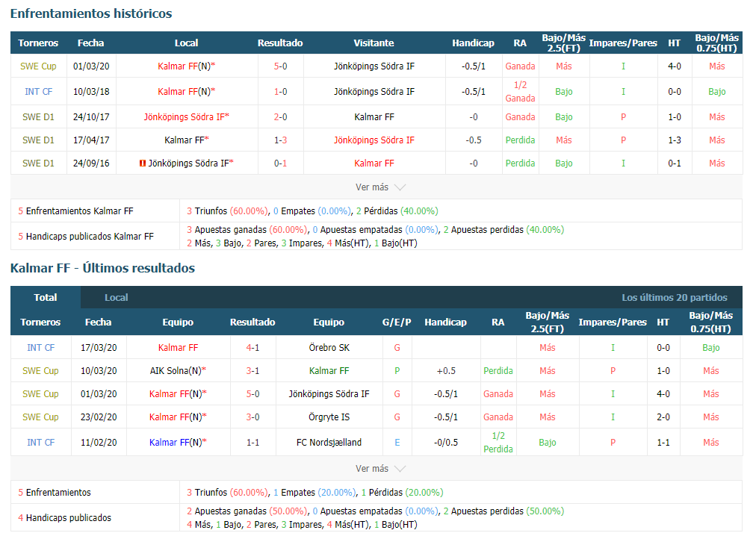The width and height of the screenshot is (756, 533).
Task: Click date 23/02/20 in latest results
Action: pos(99,417)
